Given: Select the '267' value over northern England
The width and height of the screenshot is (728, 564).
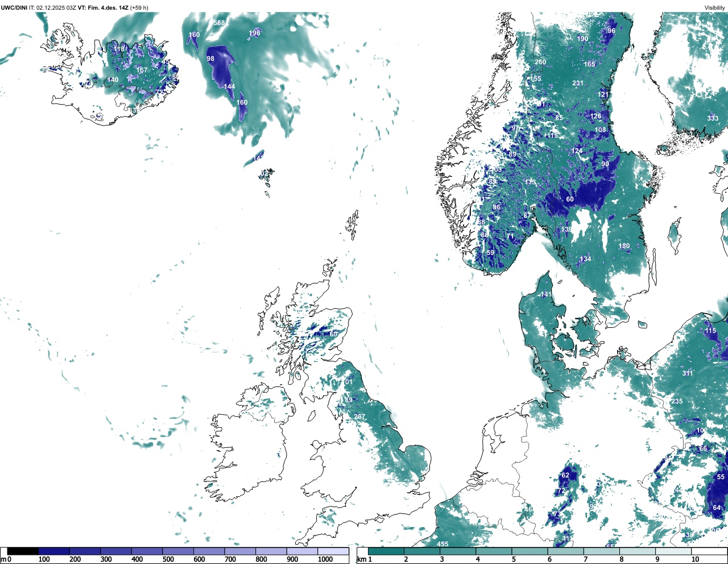Looking at the screenshot, I should pos(359,417).
